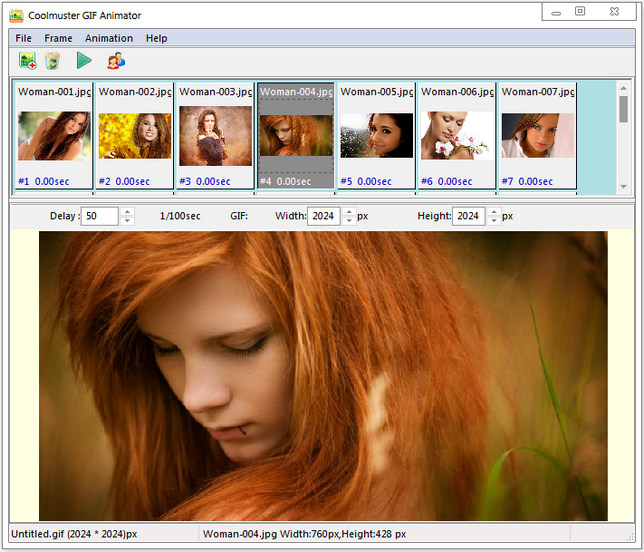Click the frame list scrollbar down arrow
This screenshot has width=644, height=552.
tap(624, 188)
